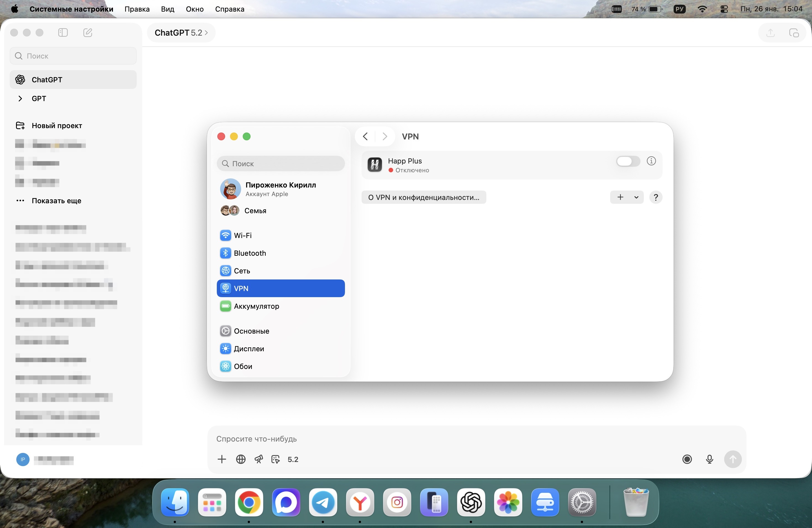Viewport: 812px width, 528px height.
Task: Toggle the ChatGPT sidebar panel
Action: tap(63, 32)
